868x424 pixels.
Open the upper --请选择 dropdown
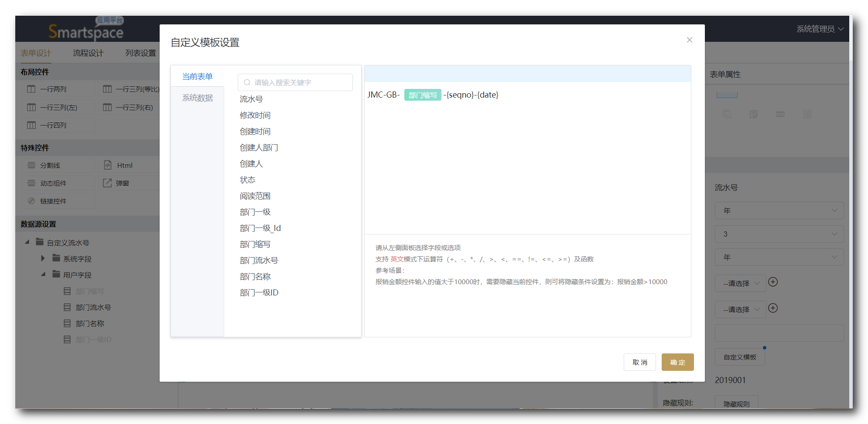(740, 283)
